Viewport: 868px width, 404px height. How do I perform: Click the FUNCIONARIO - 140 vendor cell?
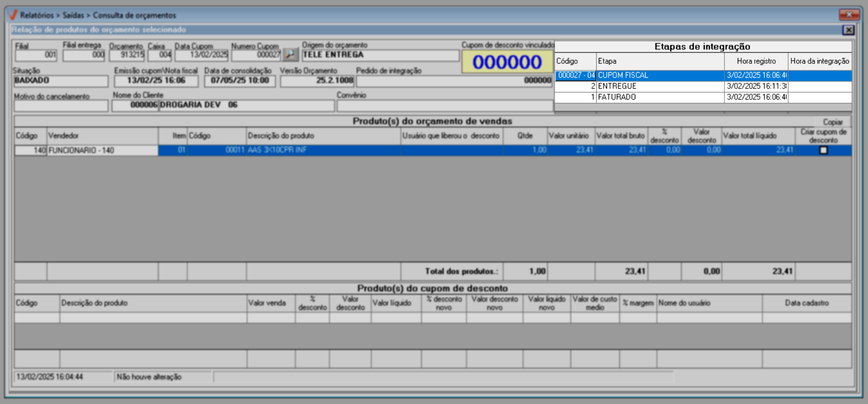tap(102, 150)
